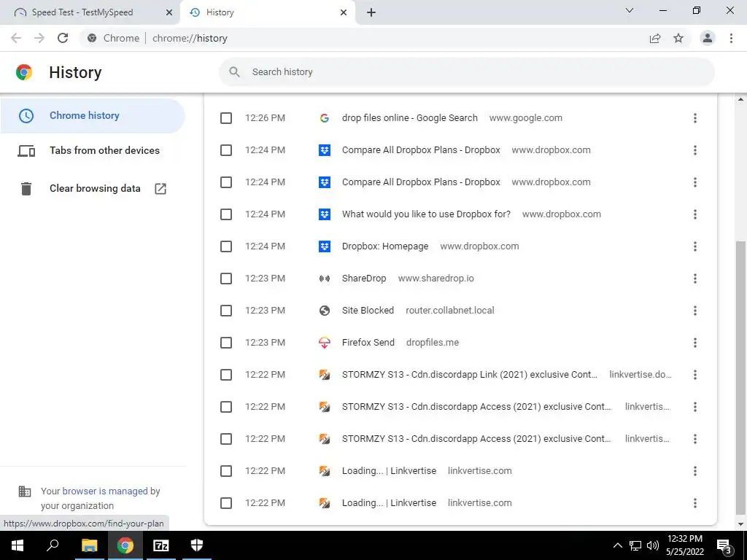Click the scrollbar down arrow
Image resolution: width=747 pixels, height=560 pixels.
741,525
